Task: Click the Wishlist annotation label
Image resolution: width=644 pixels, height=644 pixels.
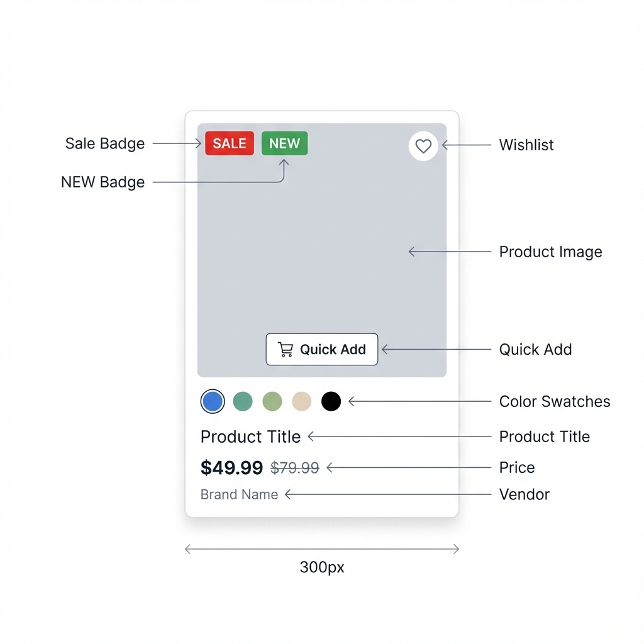Action: coord(526,145)
